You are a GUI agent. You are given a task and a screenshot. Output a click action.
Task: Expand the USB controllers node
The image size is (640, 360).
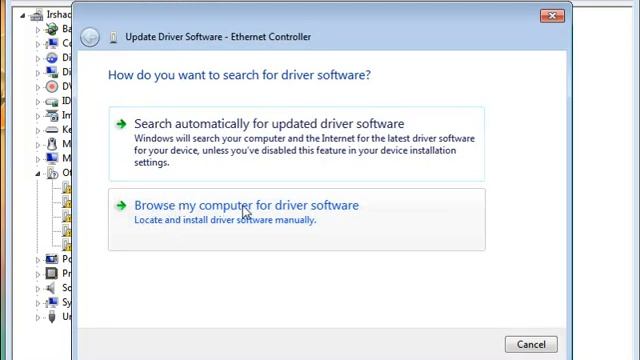[38, 318]
